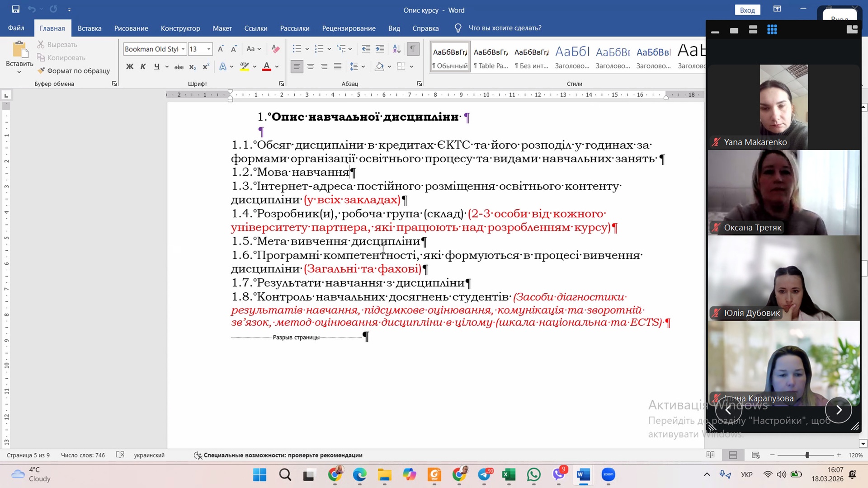The width and height of the screenshot is (868, 488).
Task: Adjust the zoom level slider
Action: [807, 455]
